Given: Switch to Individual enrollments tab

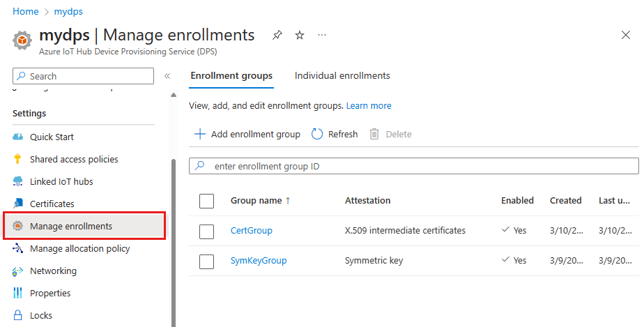Looking at the screenshot, I should tap(342, 75).
